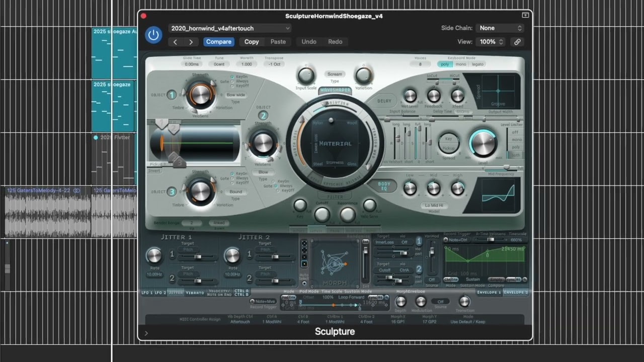Select pickup marker 1 on string
The height and width of the screenshot is (362, 644).
point(162,124)
